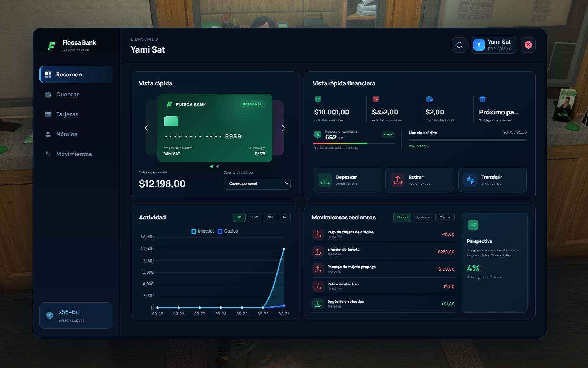Click the refresh icon in the header
Screen dimensions: 588x368
click(x=459, y=45)
